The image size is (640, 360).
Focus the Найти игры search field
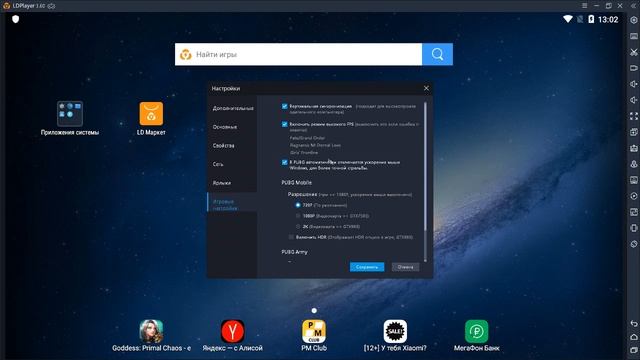pos(298,54)
